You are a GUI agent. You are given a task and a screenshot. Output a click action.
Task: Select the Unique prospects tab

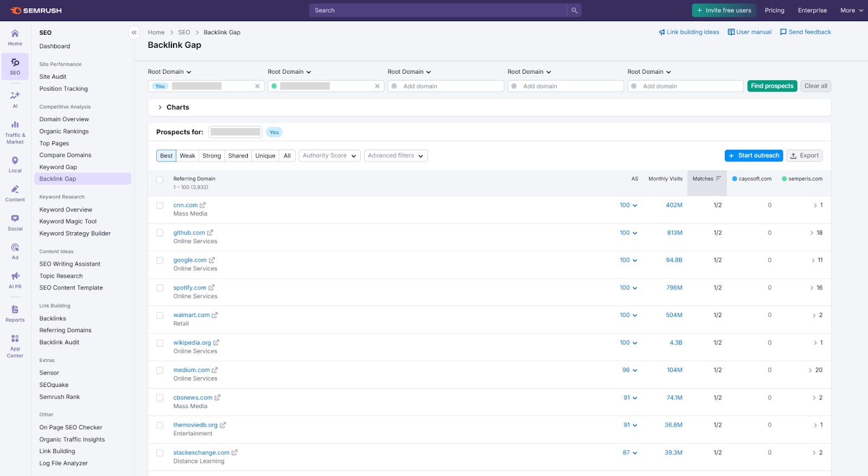pyautogui.click(x=265, y=156)
